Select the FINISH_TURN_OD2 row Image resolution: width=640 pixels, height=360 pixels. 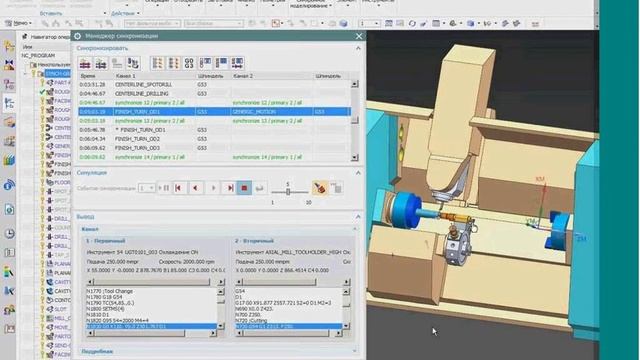click(214, 139)
